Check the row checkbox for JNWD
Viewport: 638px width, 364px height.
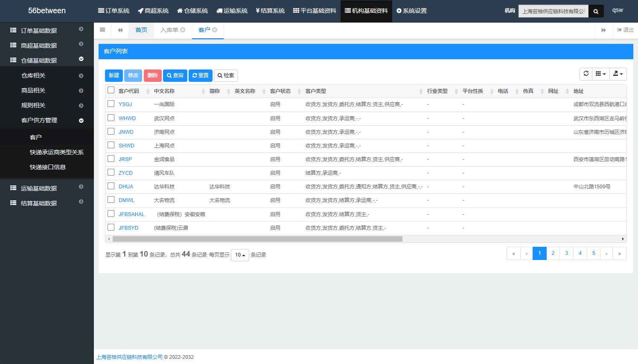(x=111, y=131)
